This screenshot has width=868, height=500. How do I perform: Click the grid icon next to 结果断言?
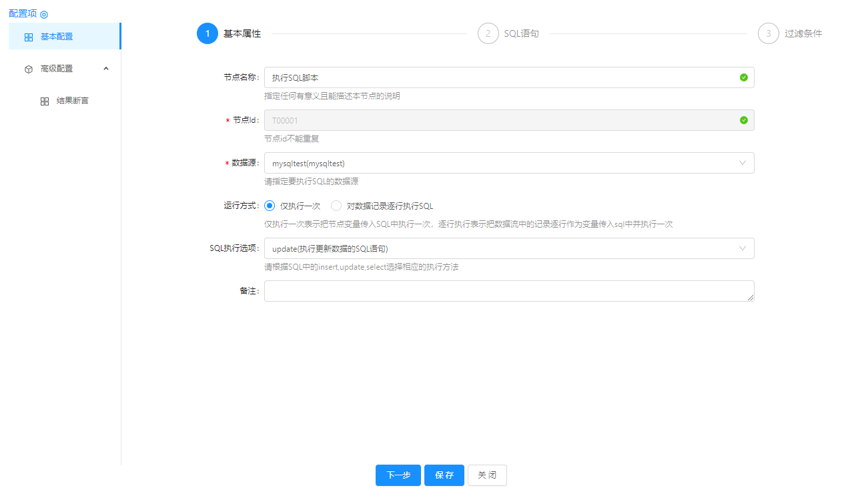point(45,101)
